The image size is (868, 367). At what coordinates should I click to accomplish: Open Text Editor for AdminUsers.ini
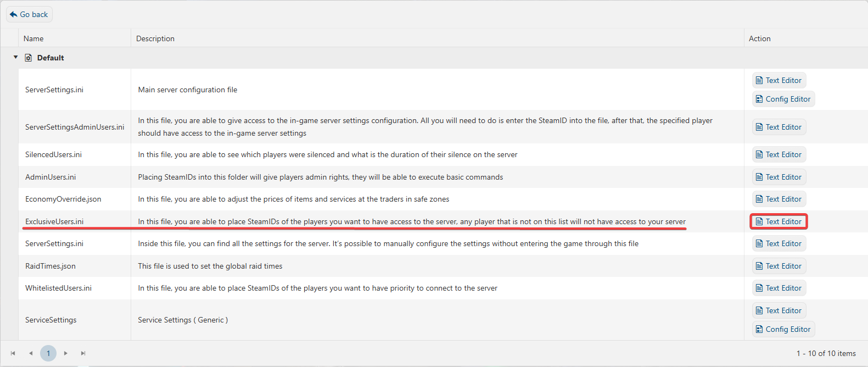[x=779, y=177]
